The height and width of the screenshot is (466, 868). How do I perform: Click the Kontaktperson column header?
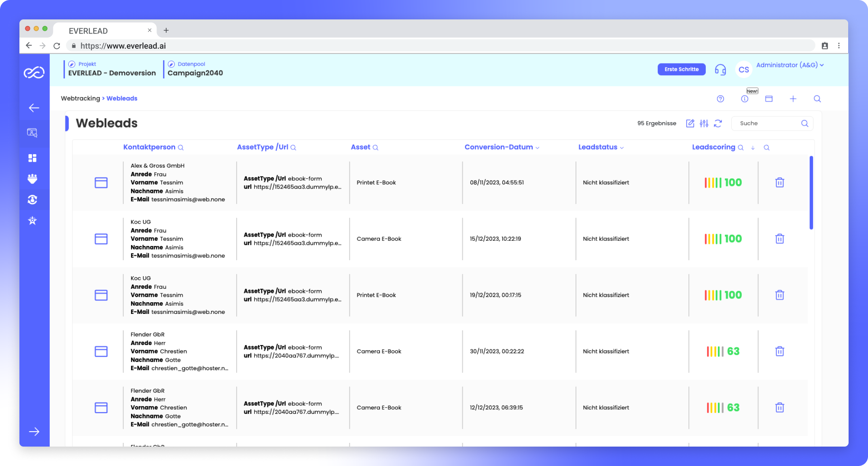(x=149, y=147)
